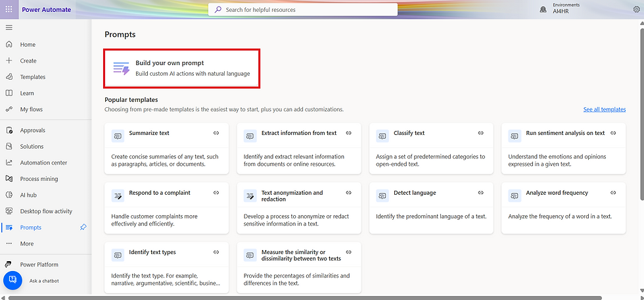Expand the More menu in sidebar
Image resolution: width=644 pixels, height=300 pixels.
[x=45, y=243]
